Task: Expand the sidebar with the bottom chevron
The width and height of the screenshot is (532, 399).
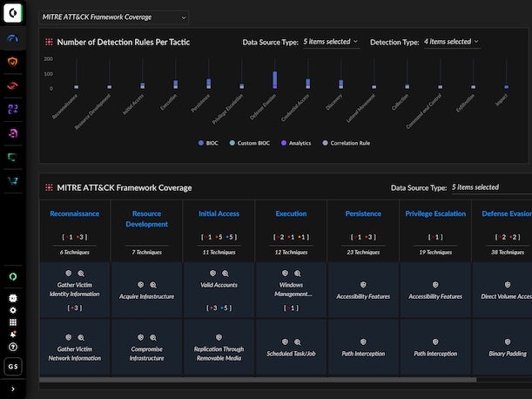Action: 12,389
